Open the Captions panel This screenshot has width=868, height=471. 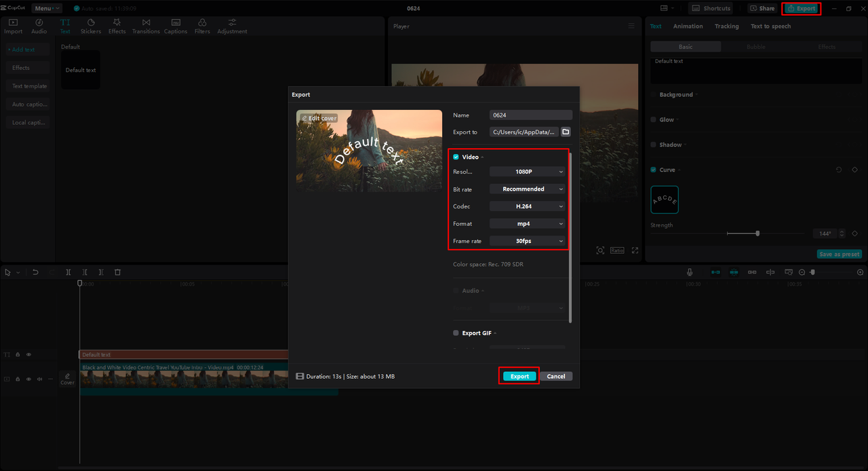[176, 26]
